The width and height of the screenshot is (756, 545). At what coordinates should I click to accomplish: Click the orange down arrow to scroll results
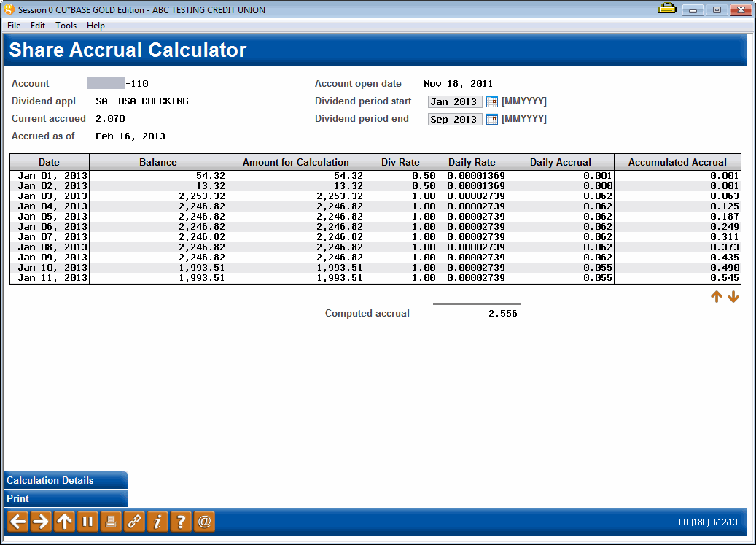(733, 296)
